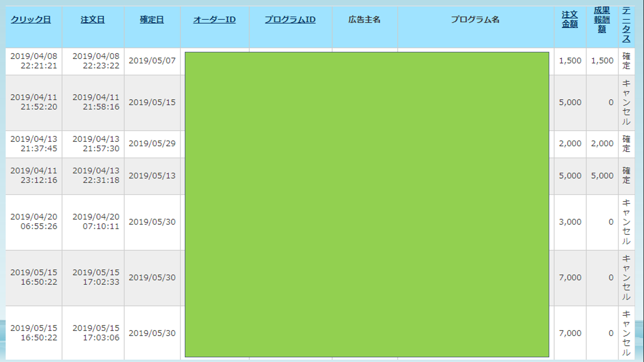Select order amount 2,000 cell
This screenshot has width=644, height=362.
[x=570, y=144]
